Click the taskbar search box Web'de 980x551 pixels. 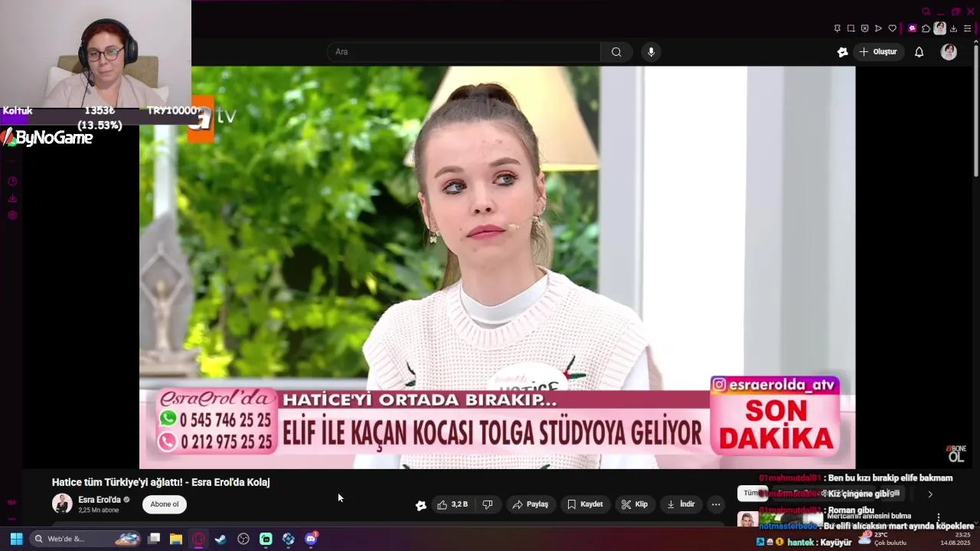86,539
